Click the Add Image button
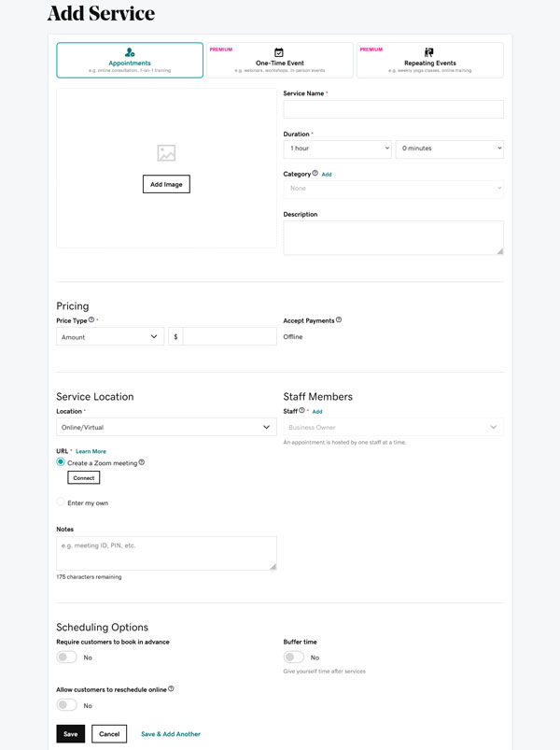The width and height of the screenshot is (560, 750). 166,184
